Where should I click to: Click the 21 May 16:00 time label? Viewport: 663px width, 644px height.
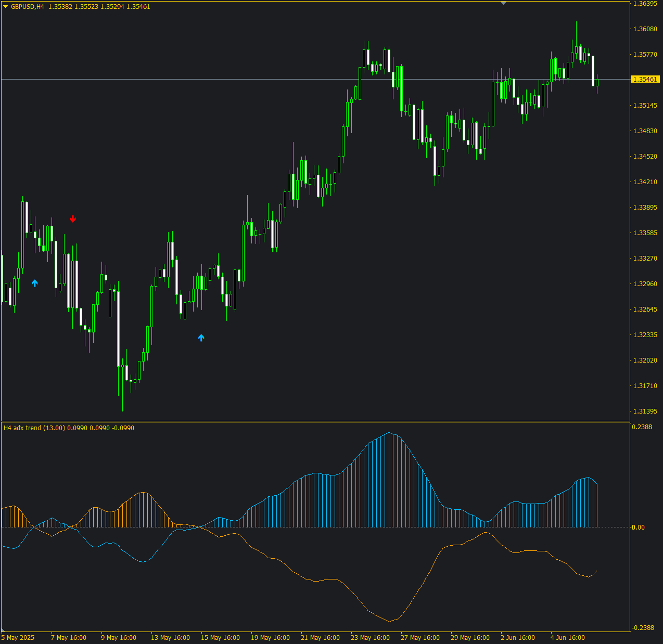coord(320,638)
